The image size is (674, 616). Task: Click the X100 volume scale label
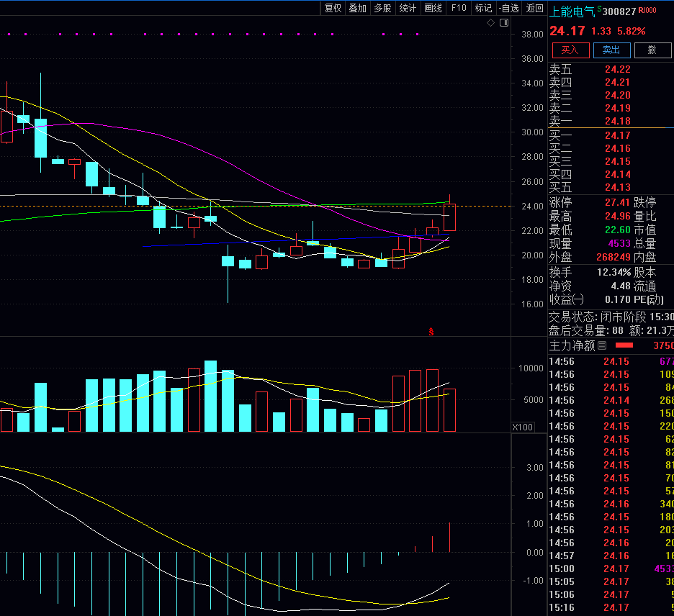coord(523,427)
